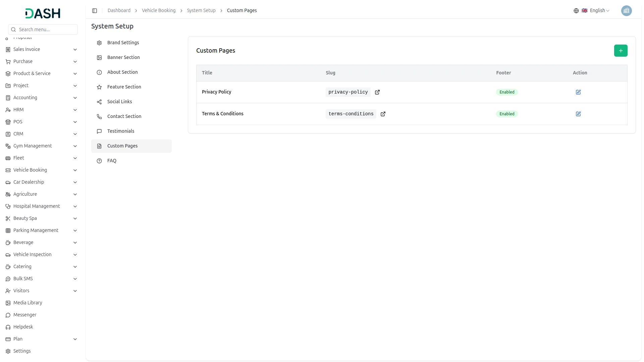This screenshot has height=362, width=644.
Task: Edit the Privacy Policy page
Action: (x=578, y=92)
